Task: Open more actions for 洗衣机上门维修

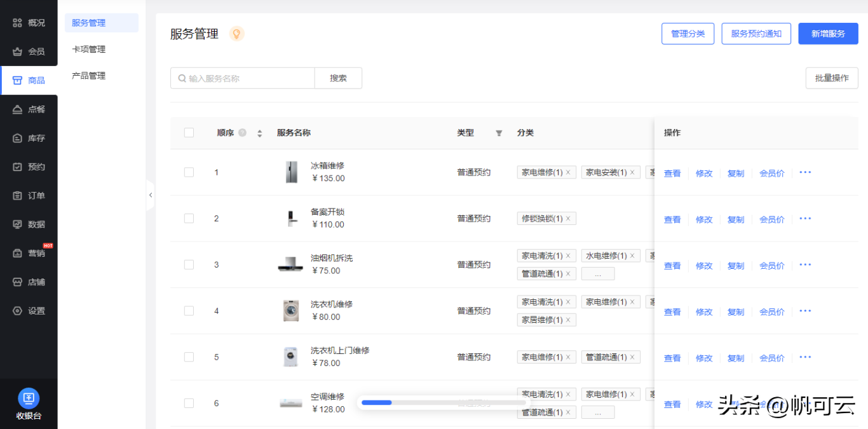Action: pyautogui.click(x=805, y=357)
